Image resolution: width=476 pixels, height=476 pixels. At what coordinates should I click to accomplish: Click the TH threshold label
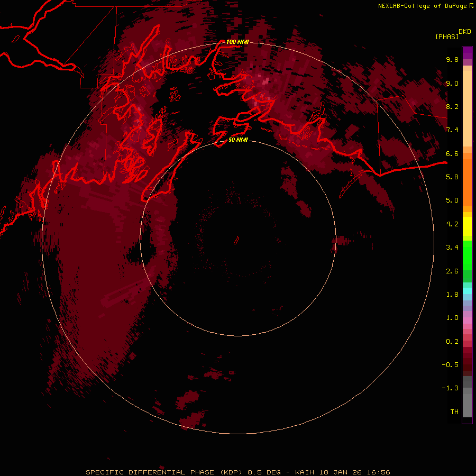point(454,412)
